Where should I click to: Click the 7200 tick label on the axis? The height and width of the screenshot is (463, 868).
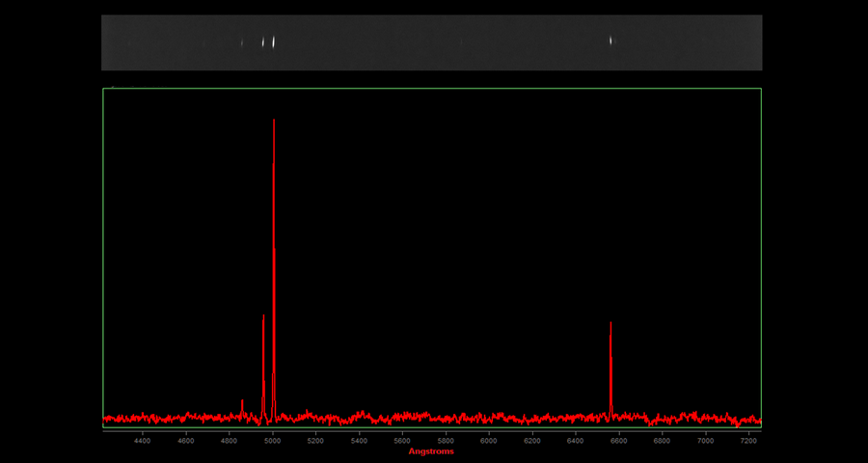[748, 441]
